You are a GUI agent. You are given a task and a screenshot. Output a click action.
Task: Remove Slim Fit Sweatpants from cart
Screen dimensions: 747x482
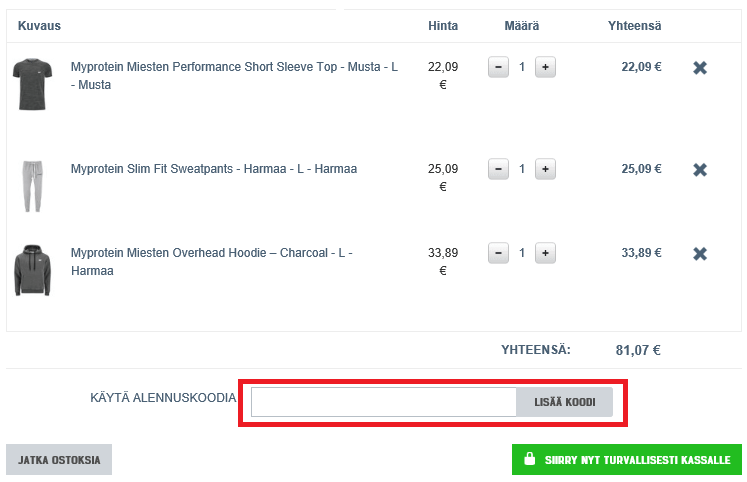(x=700, y=170)
